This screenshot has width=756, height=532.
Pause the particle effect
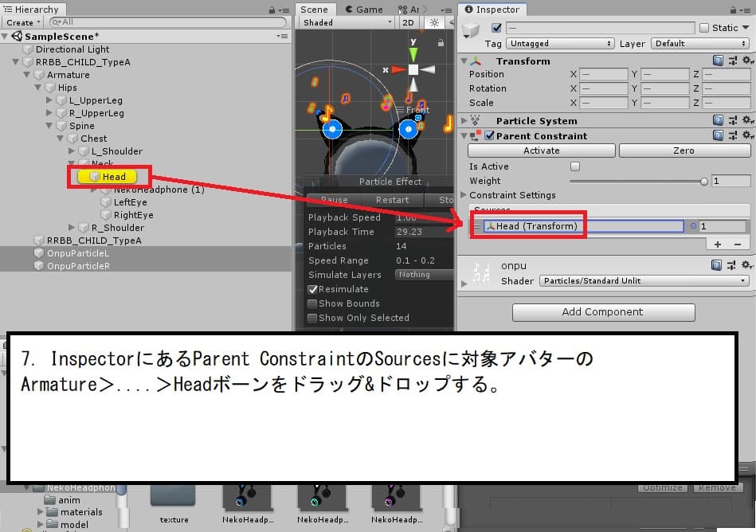334,199
